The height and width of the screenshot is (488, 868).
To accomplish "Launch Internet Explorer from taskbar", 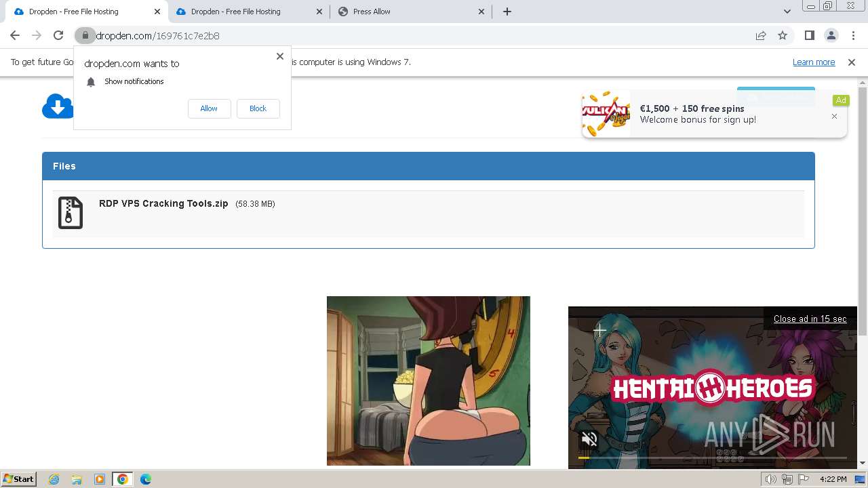I will click(x=54, y=479).
